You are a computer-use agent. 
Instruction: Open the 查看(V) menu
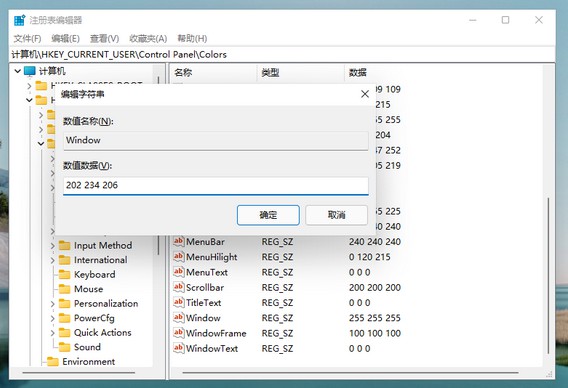coord(104,38)
